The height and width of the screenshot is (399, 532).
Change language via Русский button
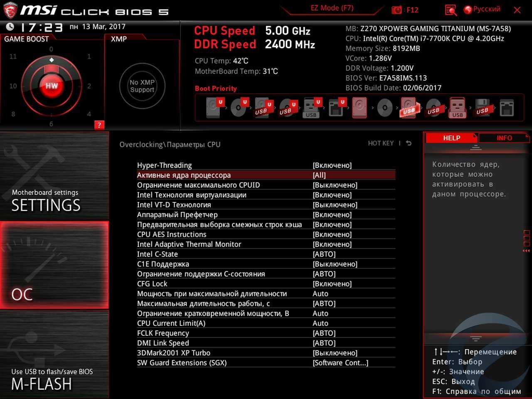(x=482, y=10)
